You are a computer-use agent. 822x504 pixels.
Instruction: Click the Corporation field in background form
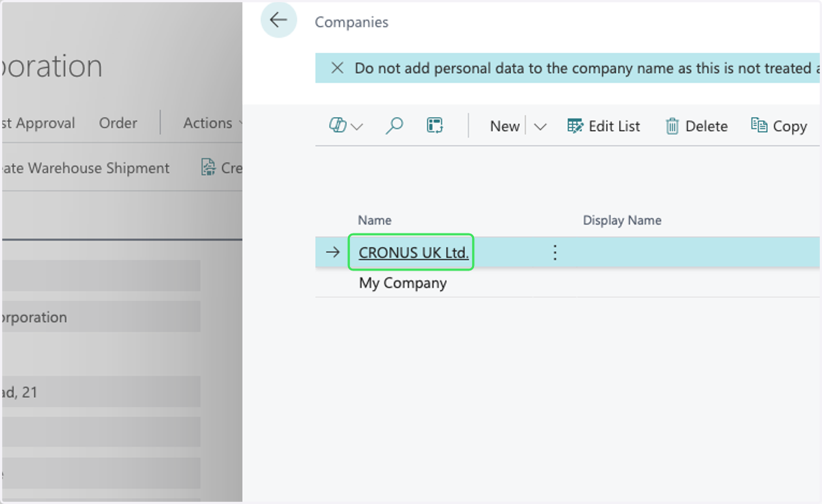coord(101,317)
